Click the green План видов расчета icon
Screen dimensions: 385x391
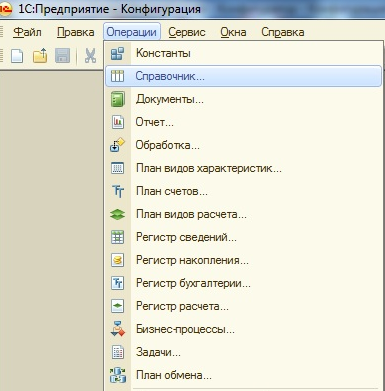point(117,214)
